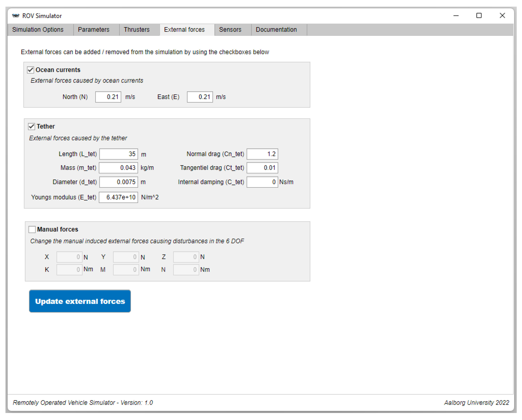Focus the tether Length (L_tet) field
This screenshot has width=522, height=420.
click(x=118, y=154)
